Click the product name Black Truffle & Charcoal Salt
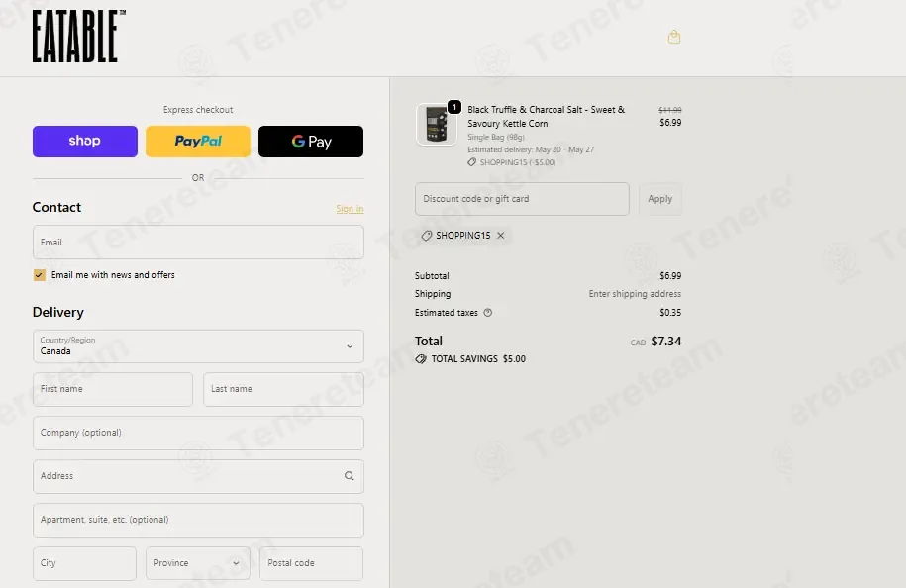This screenshot has height=588, width=906. pyautogui.click(x=546, y=116)
